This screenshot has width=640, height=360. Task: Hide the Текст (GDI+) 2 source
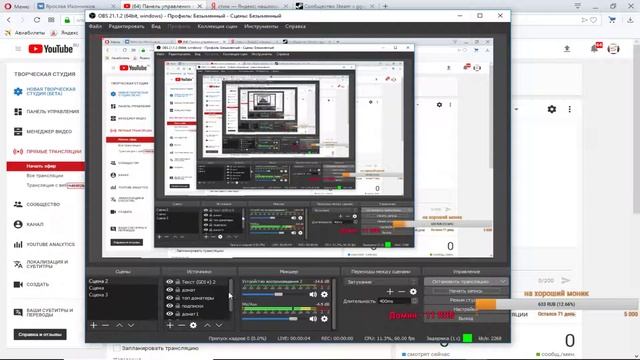click(169, 282)
